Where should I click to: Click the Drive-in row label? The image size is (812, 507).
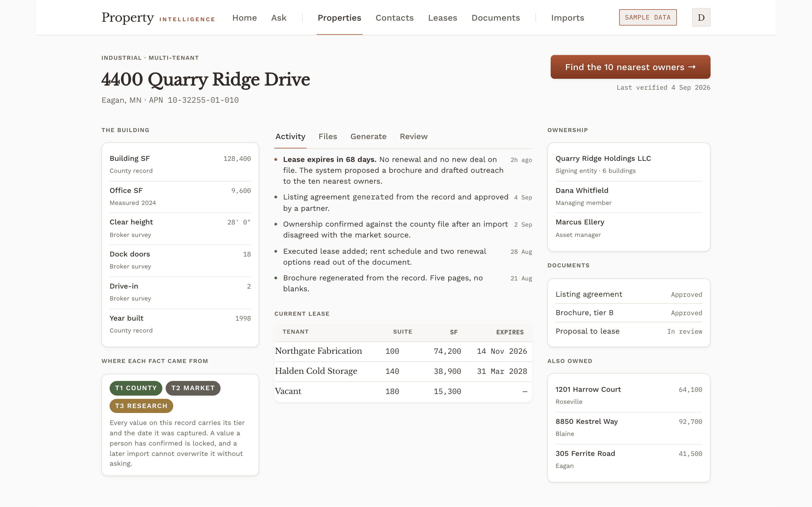(124, 286)
